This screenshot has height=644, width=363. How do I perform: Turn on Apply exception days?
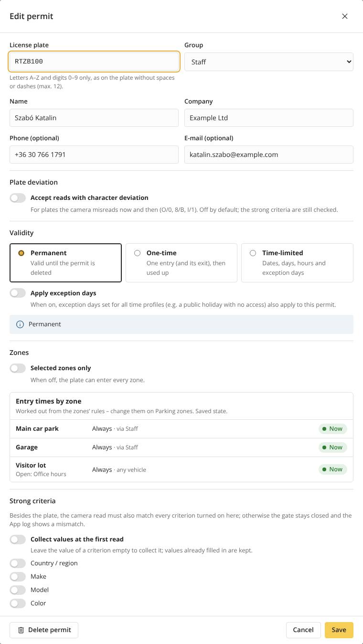(18, 293)
